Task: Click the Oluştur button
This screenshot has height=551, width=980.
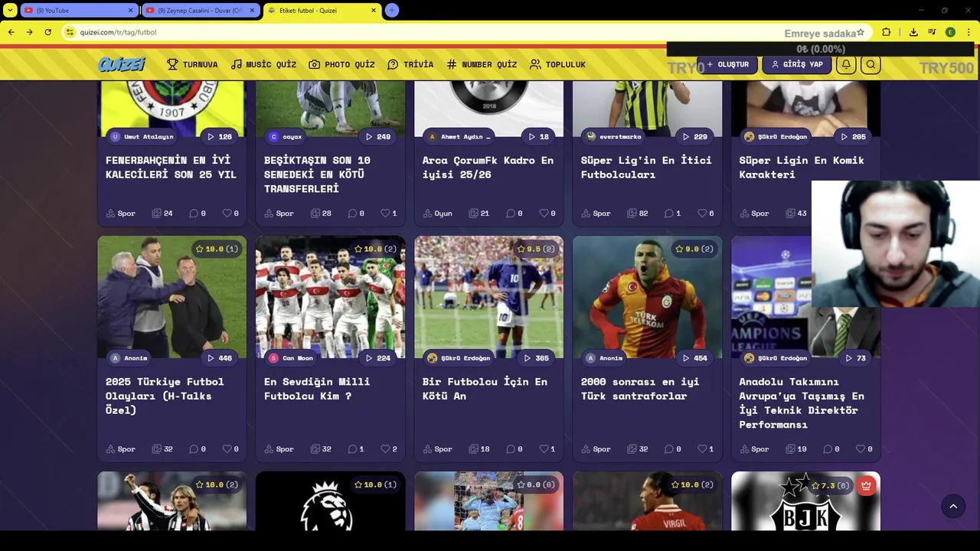Action: point(727,64)
